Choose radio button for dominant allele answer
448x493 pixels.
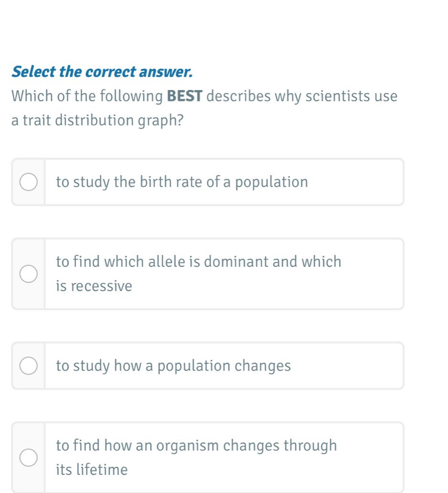pyautogui.click(x=29, y=274)
